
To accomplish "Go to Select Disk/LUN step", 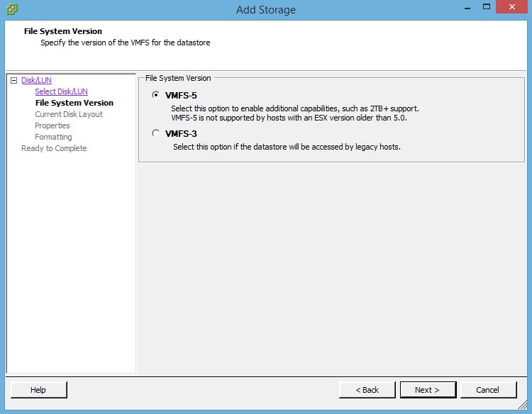I will pyautogui.click(x=62, y=91).
